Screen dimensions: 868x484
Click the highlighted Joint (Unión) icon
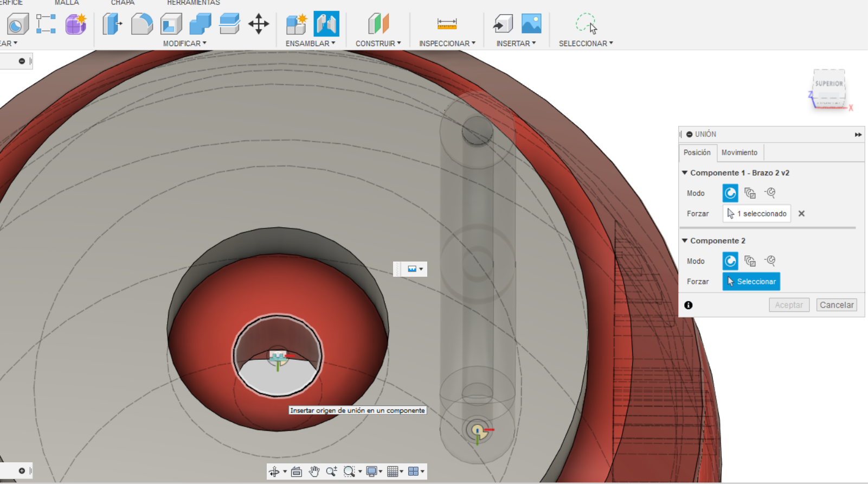[326, 24]
